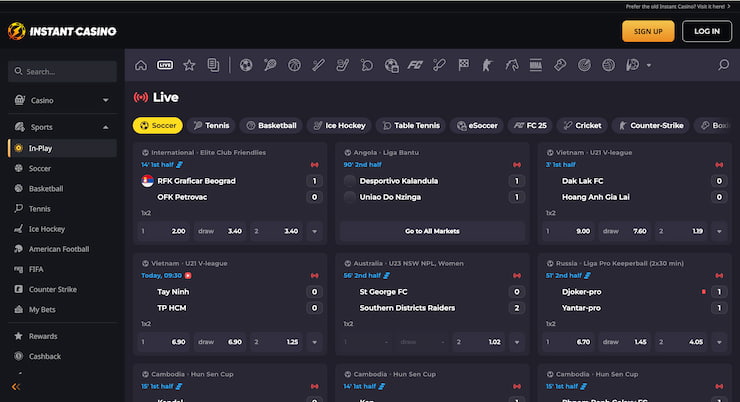740x402 pixels.
Task: Open Cashback in the sidebar
Action: [62, 356]
